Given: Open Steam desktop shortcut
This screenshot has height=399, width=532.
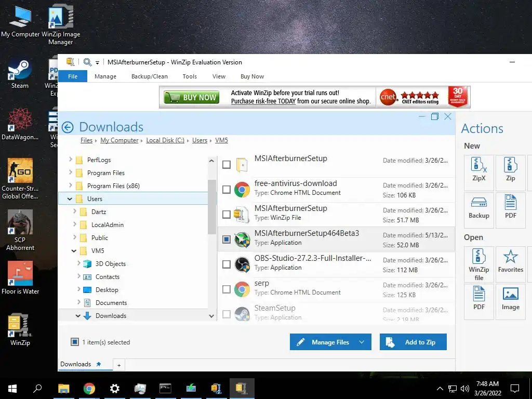Looking at the screenshot, I should [20, 74].
